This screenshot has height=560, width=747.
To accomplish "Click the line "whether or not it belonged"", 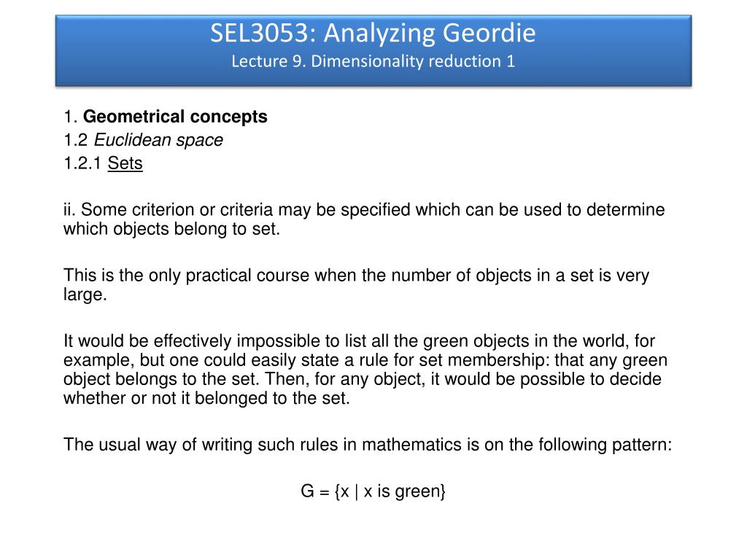I will pos(206,398).
